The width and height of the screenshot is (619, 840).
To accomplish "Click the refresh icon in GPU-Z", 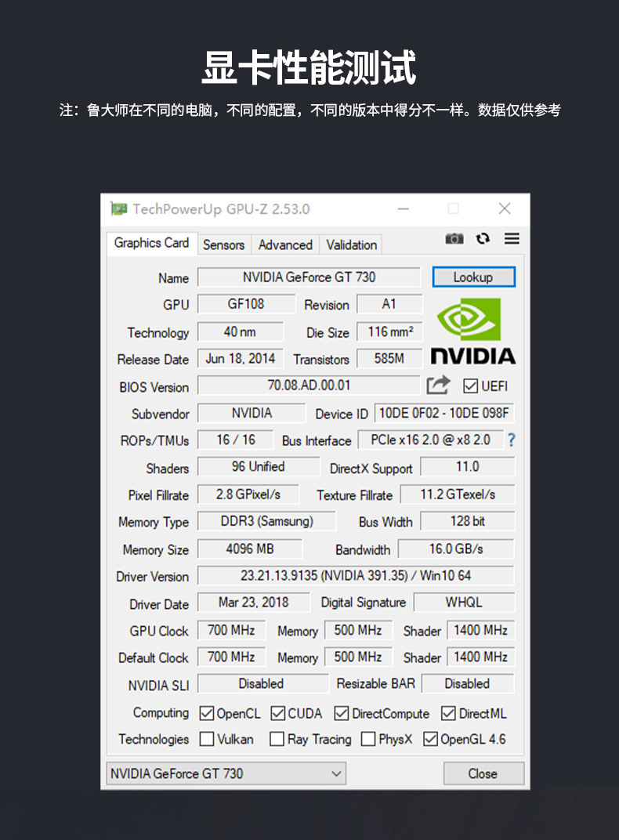I will coord(483,238).
